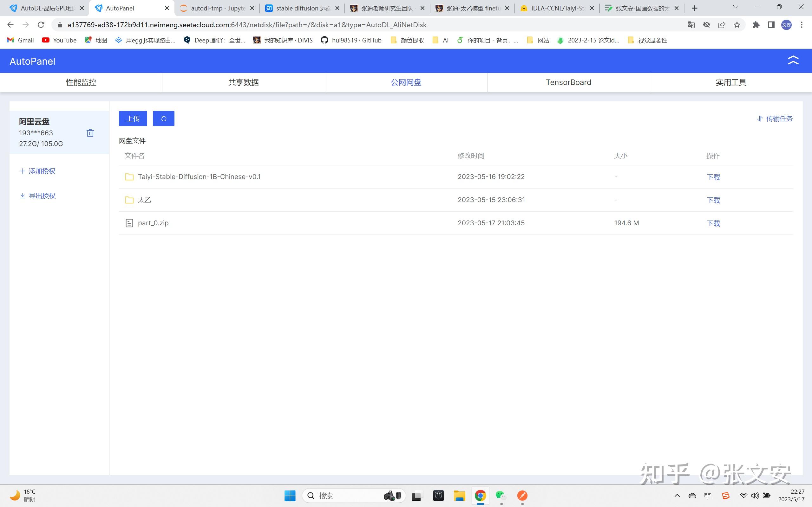Collapse AutoPanel header with double chevron icon
The height and width of the screenshot is (507, 812).
tap(793, 61)
